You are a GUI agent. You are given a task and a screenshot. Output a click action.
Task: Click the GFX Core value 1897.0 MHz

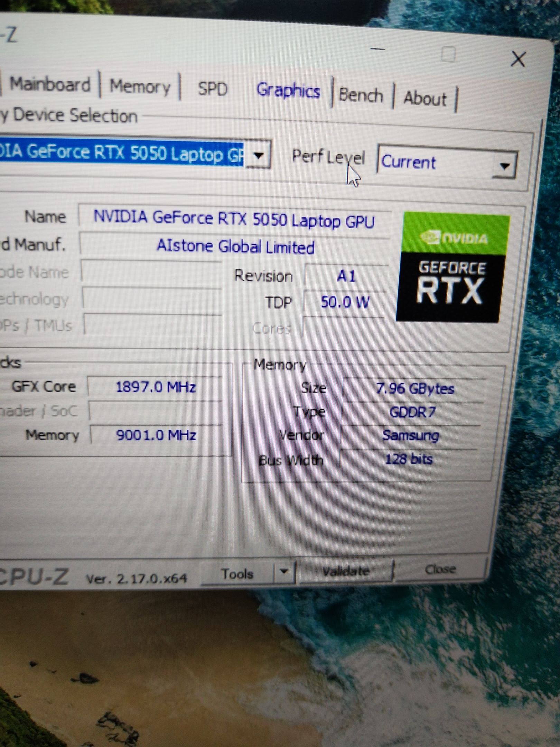click(155, 387)
